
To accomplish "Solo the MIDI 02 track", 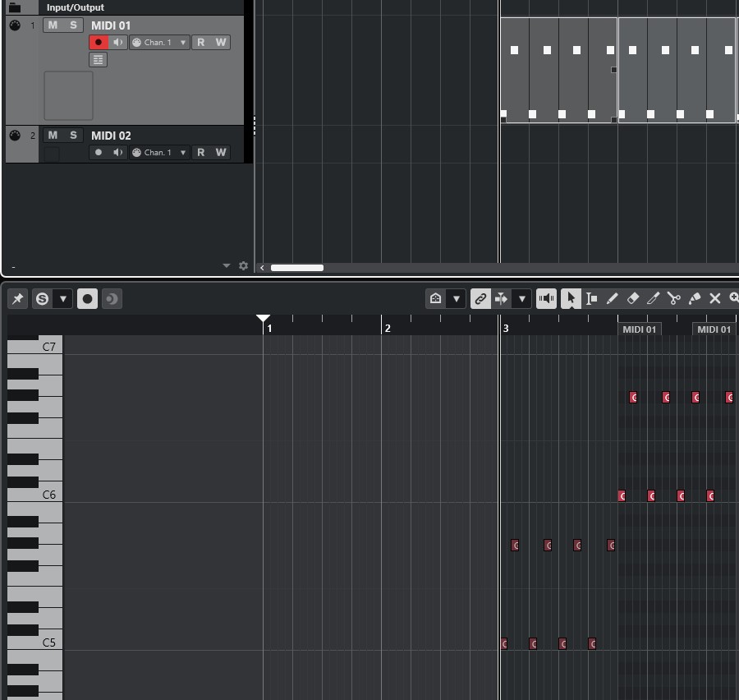I will coord(73,136).
